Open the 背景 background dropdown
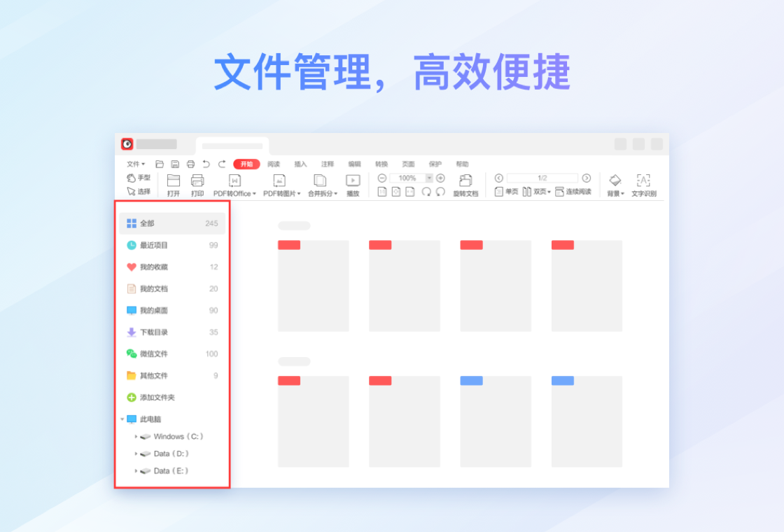 [x=615, y=185]
